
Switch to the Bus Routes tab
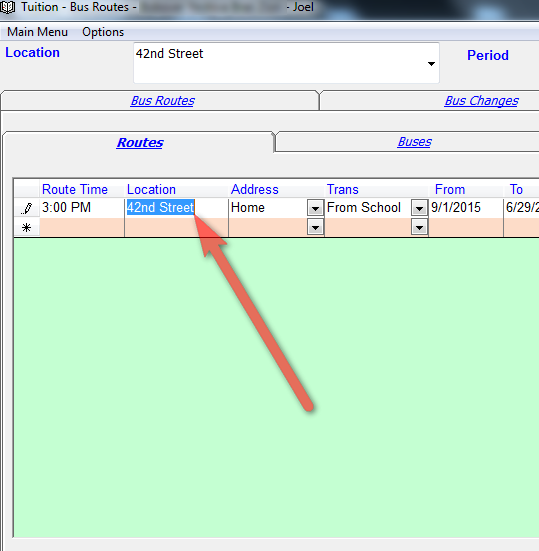coord(162,101)
